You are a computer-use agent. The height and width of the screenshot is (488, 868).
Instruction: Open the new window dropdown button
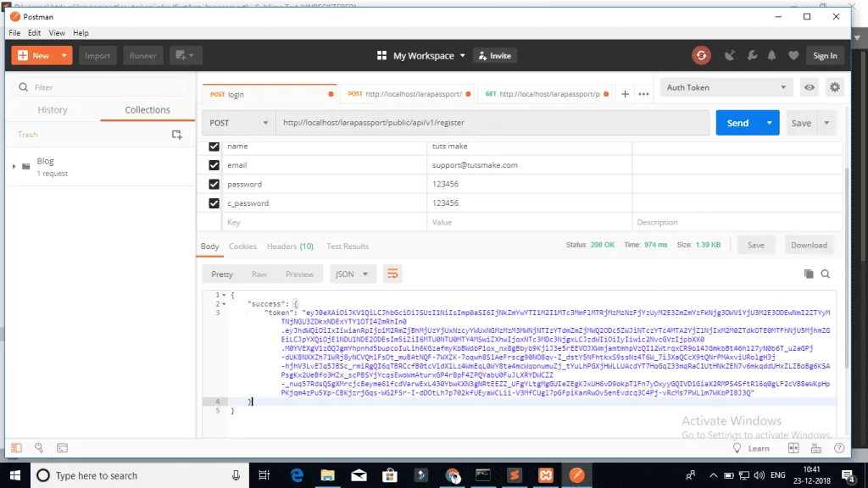pos(186,55)
